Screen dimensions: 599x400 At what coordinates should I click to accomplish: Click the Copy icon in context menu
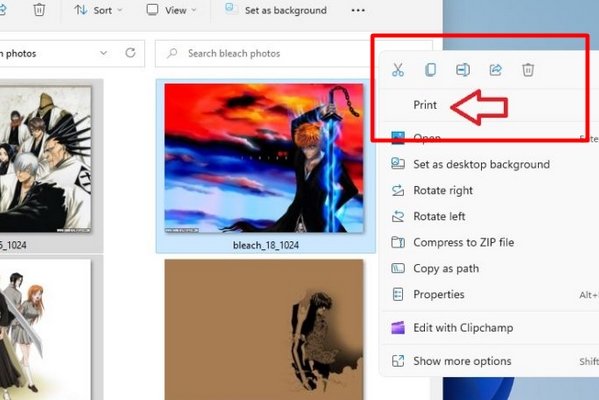tap(430, 70)
